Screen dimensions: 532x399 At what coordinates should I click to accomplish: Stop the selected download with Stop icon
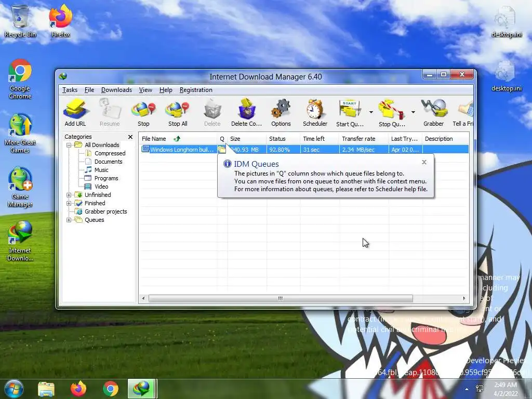coord(143,113)
